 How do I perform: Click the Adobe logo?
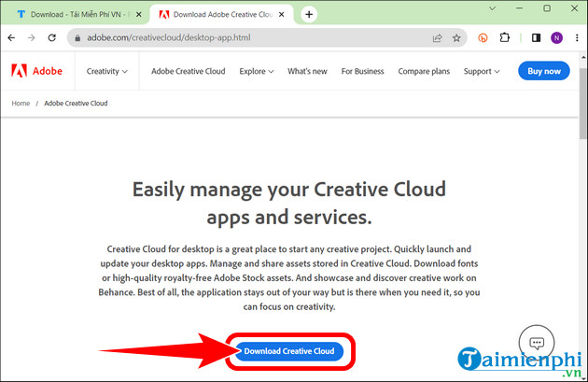pyautogui.click(x=36, y=71)
